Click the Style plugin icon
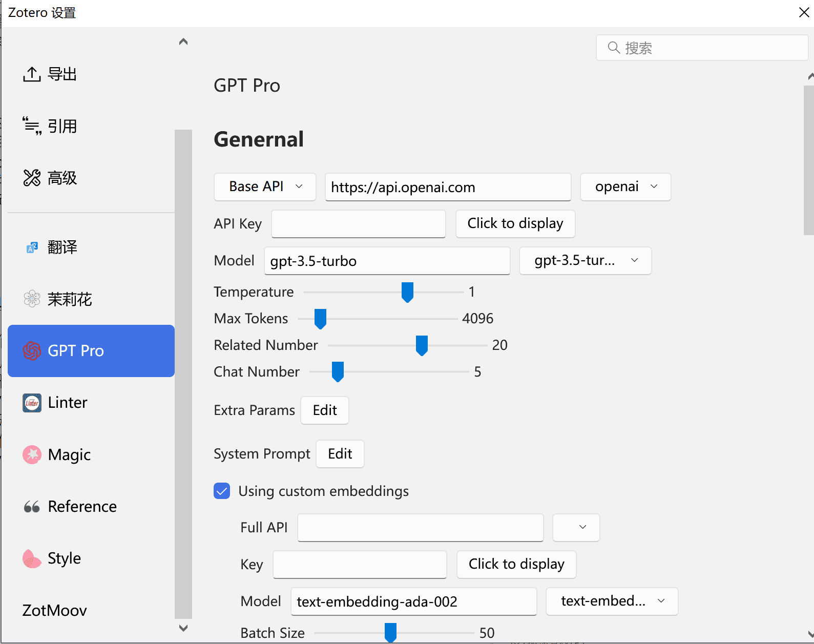814x644 pixels. click(32, 558)
